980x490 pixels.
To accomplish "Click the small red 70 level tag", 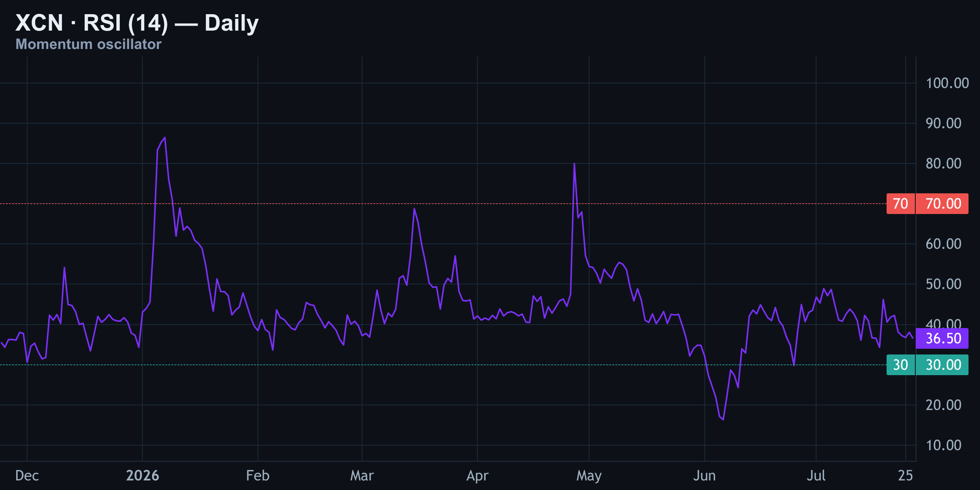I will 900,204.
